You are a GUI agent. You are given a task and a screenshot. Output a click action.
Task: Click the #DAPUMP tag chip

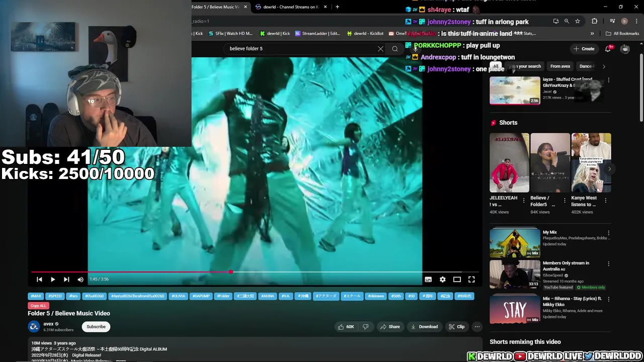(x=201, y=296)
